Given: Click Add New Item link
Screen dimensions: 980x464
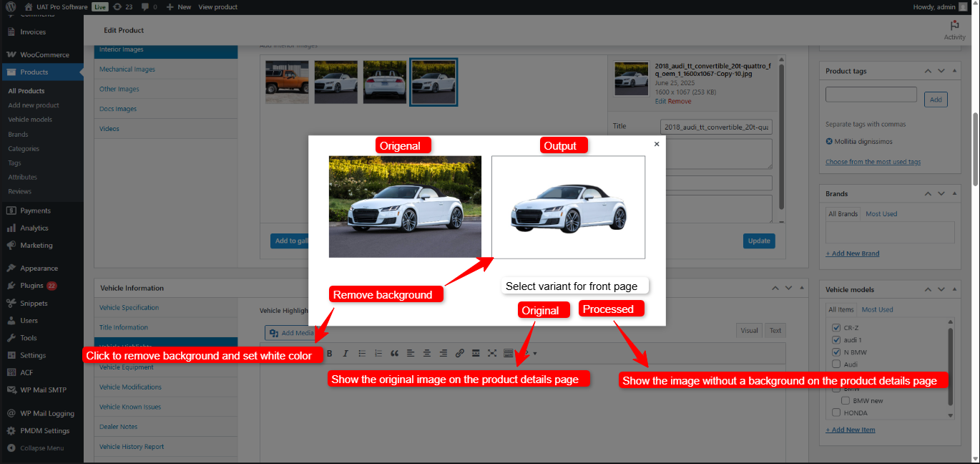Looking at the screenshot, I should coord(851,430).
